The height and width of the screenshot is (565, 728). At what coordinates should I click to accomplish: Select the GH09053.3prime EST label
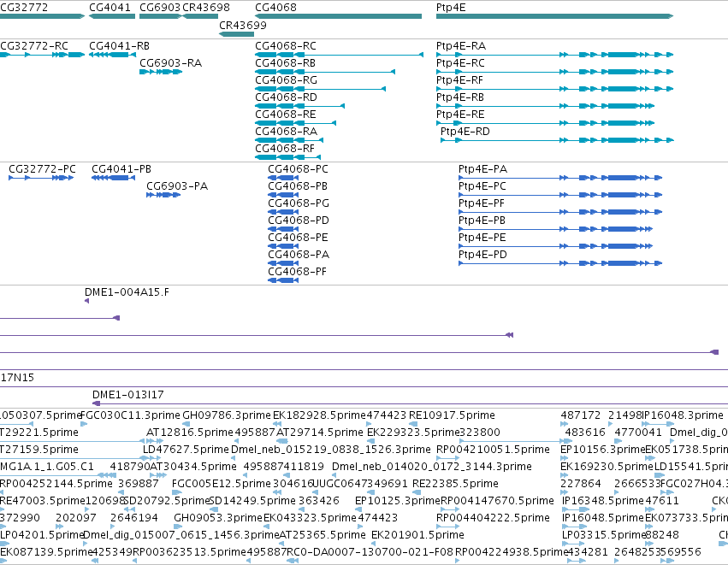pyautogui.click(x=218, y=518)
